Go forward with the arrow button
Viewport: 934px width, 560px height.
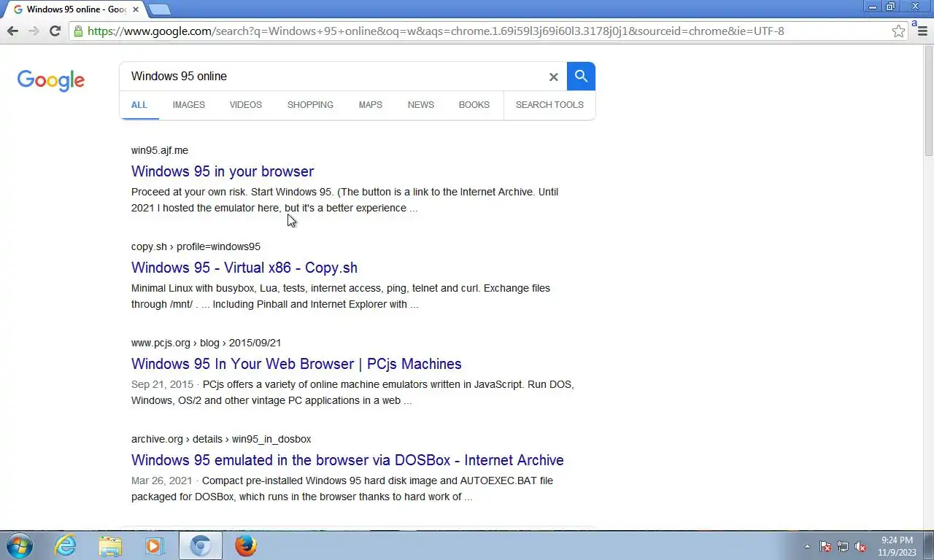[34, 31]
